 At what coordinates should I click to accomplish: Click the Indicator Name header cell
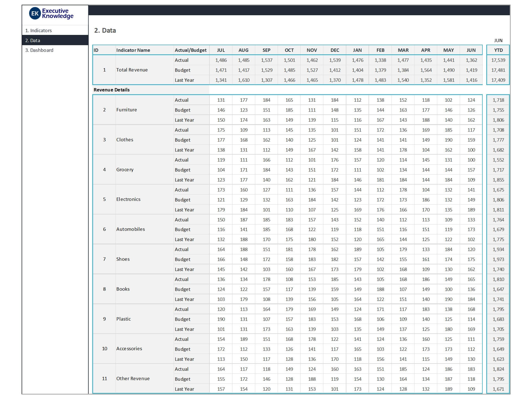pos(133,50)
